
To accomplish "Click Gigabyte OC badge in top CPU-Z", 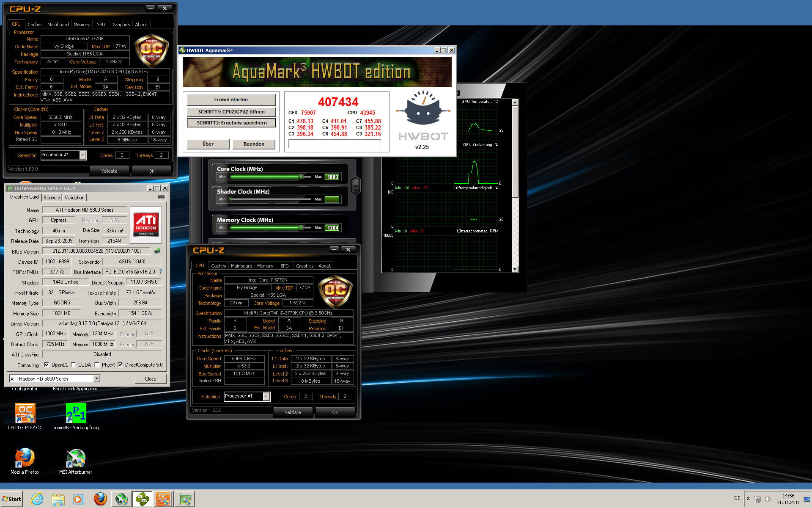I will (x=151, y=51).
